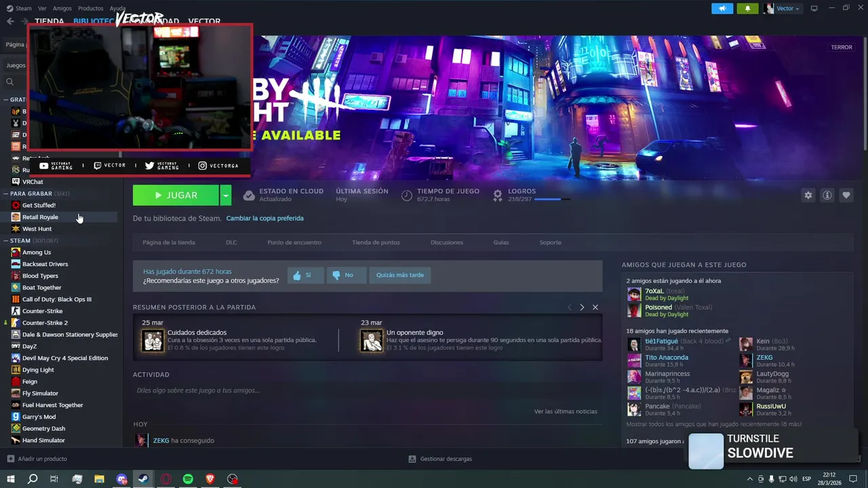Image resolution: width=868 pixels, height=488 pixels.
Task: Click Quizás más tarde button
Action: (x=400, y=275)
